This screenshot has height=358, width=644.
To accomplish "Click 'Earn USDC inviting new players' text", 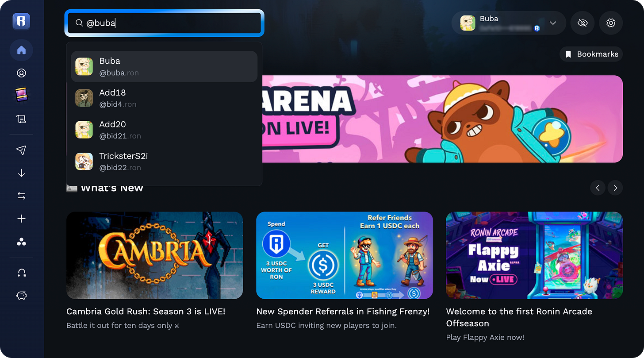I will tap(326, 326).
